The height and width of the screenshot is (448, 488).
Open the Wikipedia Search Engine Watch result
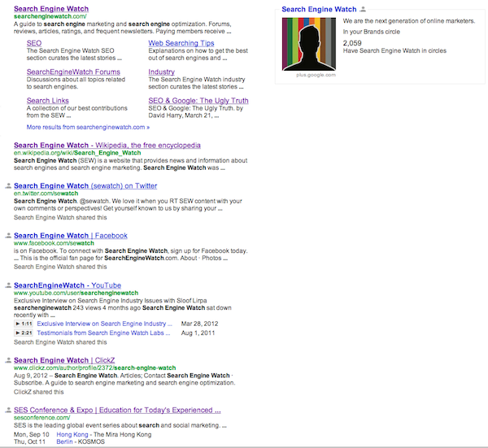tap(107, 146)
